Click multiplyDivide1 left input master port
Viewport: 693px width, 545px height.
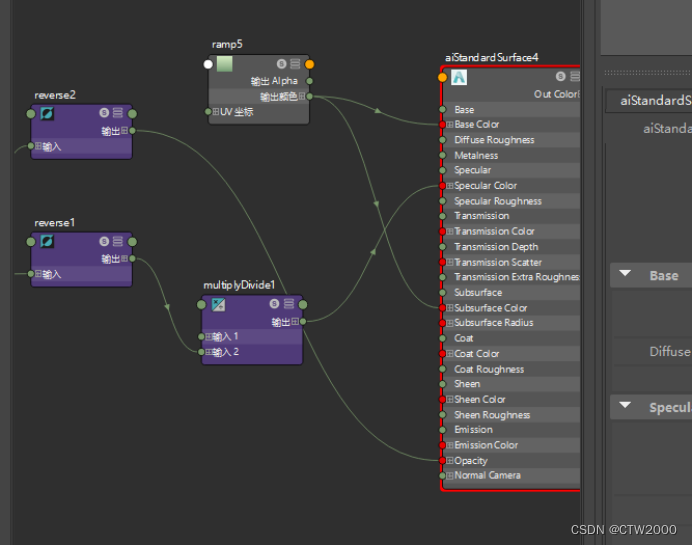point(201,305)
